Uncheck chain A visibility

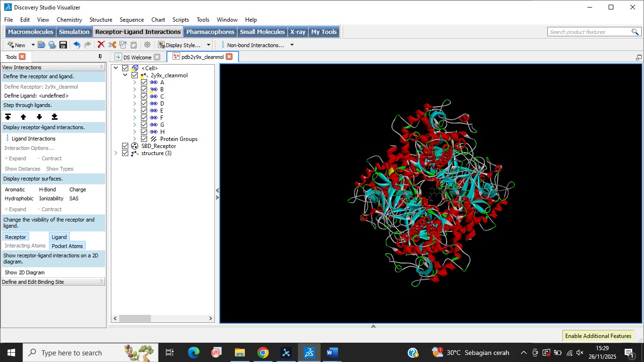click(144, 82)
